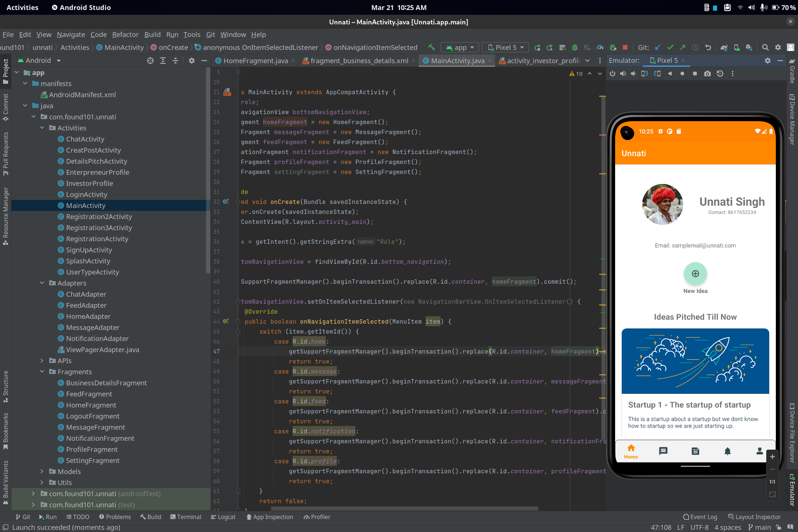Click Git Rollback undo arrow
Screen dimensions: 798x532
click(x=708, y=47)
